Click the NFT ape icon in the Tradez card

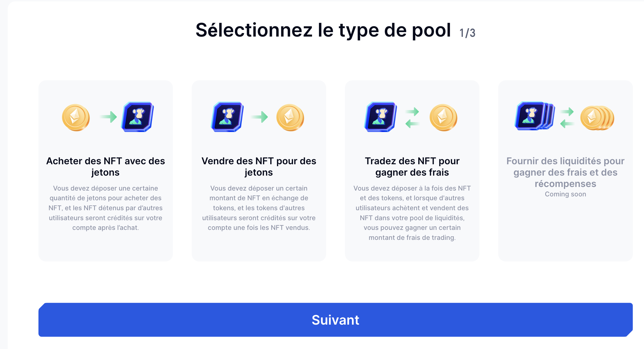tap(381, 117)
